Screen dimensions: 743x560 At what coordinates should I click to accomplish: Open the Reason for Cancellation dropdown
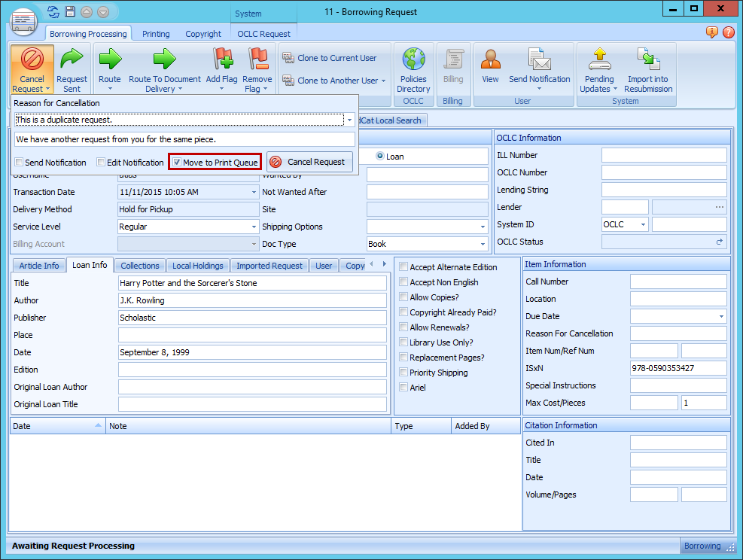(x=349, y=120)
